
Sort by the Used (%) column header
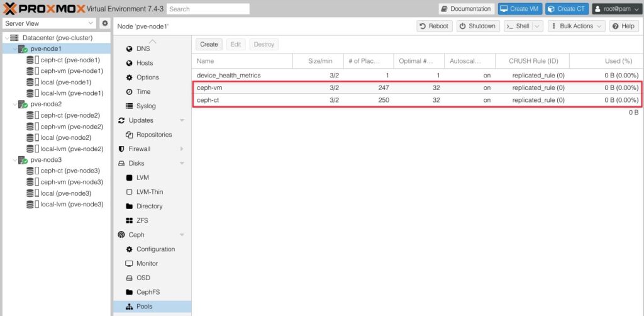click(606, 61)
